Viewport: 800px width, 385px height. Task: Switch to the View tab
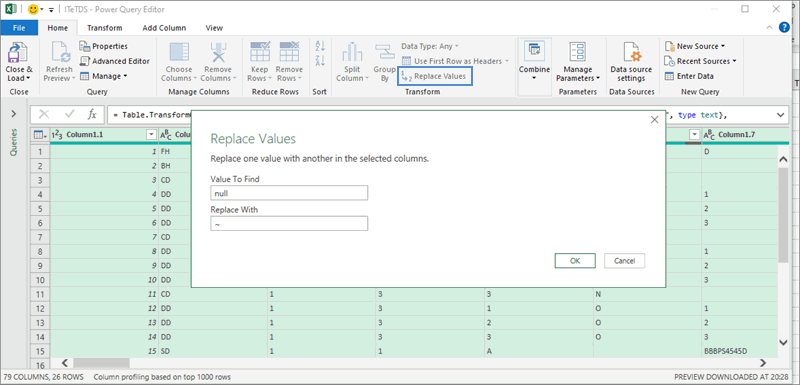point(214,28)
